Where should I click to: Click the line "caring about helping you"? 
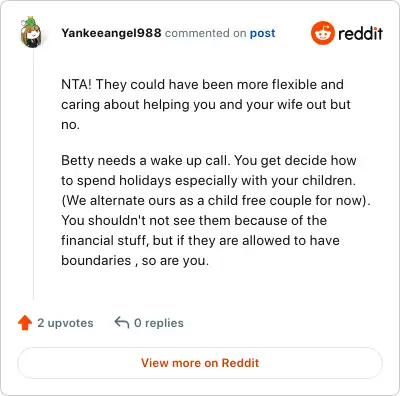click(x=206, y=105)
